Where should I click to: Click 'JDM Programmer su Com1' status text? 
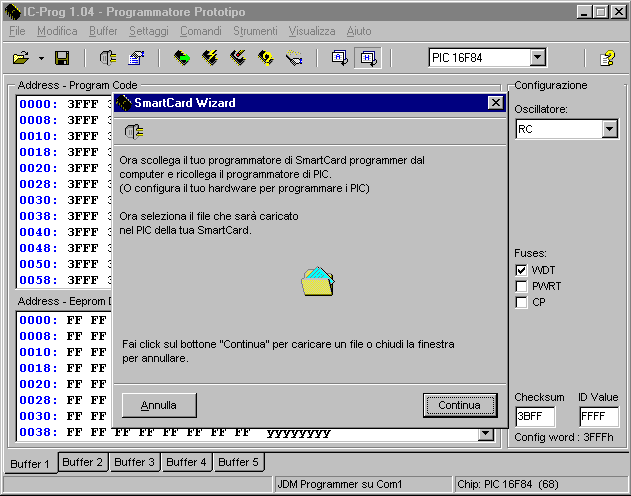340,484
